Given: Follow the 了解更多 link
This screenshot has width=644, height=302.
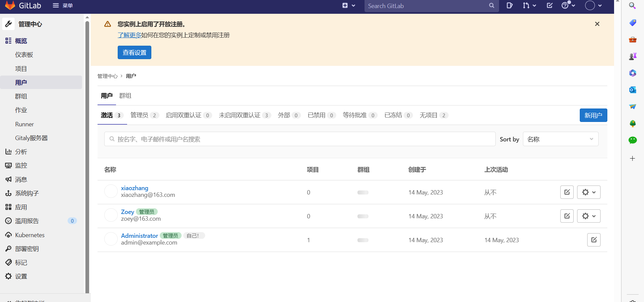Looking at the screenshot, I should coord(129,35).
